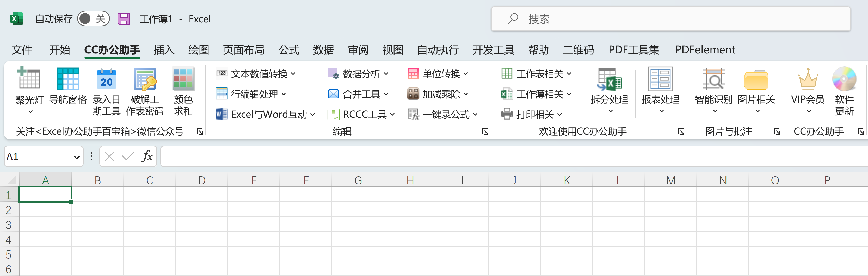Viewport: 868px width, 276px height.
Task: Click the search magnifier icon
Action: click(513, 19)
